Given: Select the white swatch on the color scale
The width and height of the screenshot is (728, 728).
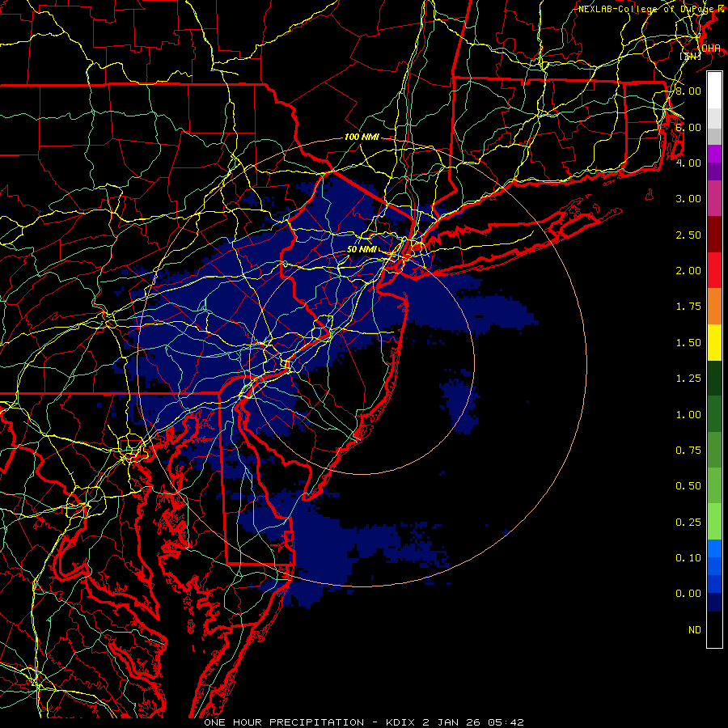Looking at the screenshot, I should 714,91.
